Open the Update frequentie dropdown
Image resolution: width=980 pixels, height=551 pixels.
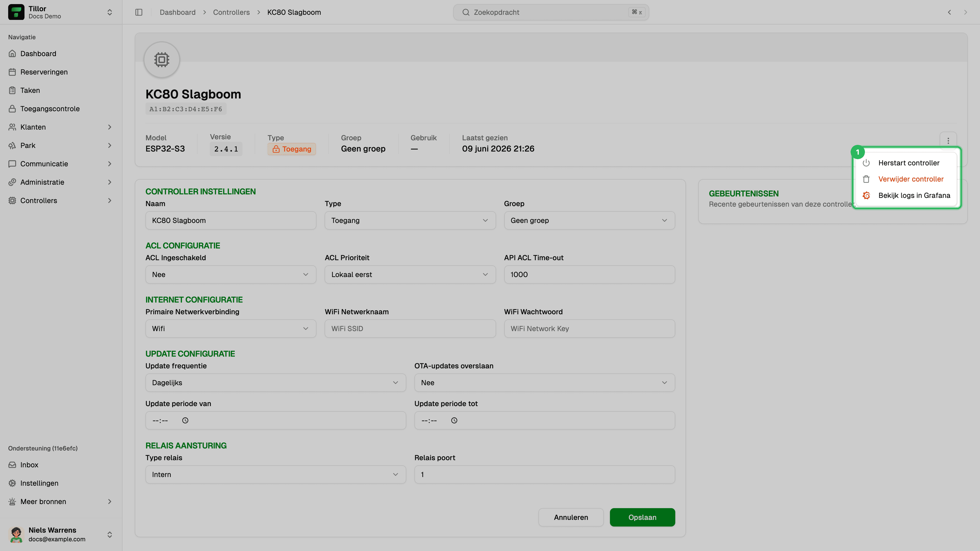pos(275,383)
